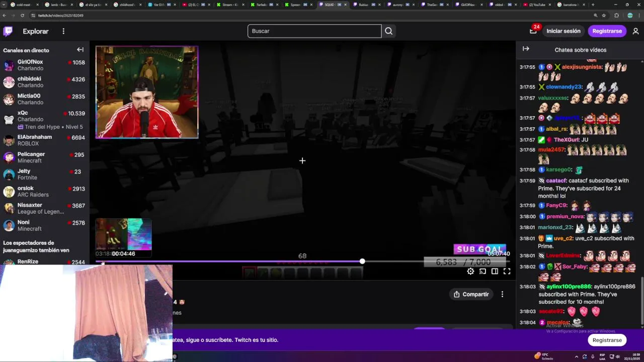Open the browser extensions puzzle icon
Image resolution: width=644 pixels, height=362 pixels.
(616, 16)
